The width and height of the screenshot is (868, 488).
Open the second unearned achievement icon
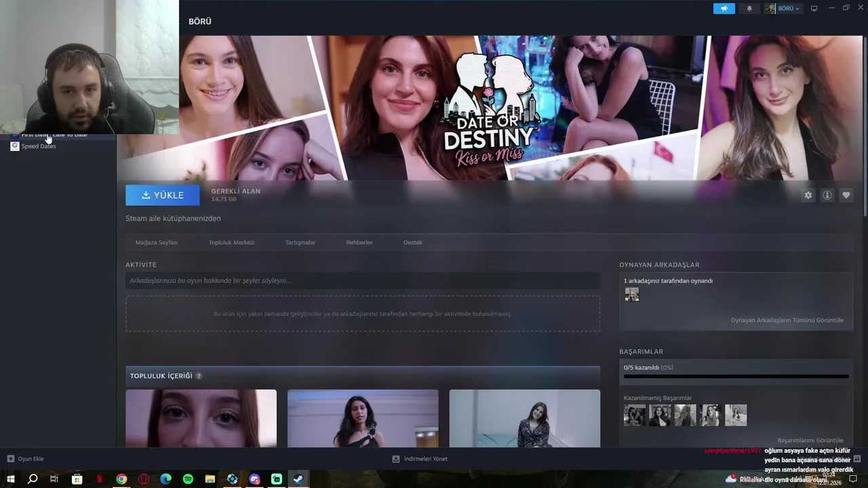click(660, 415)
